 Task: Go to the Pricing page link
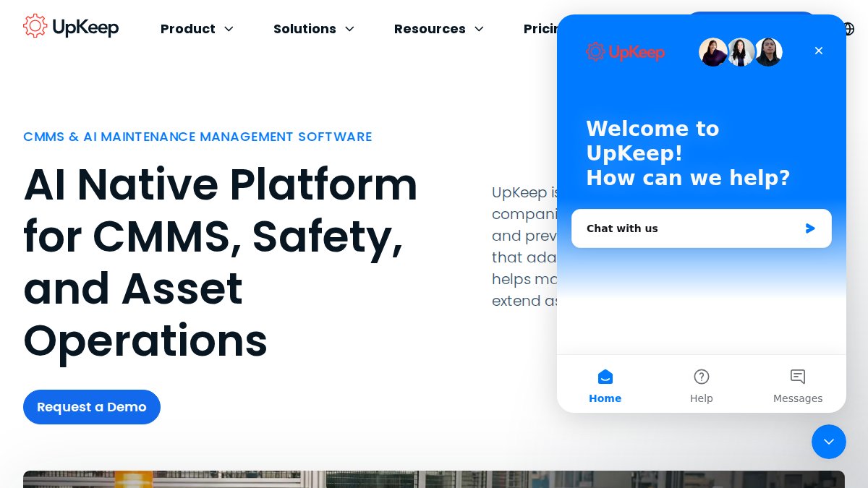tap(540, 29)
